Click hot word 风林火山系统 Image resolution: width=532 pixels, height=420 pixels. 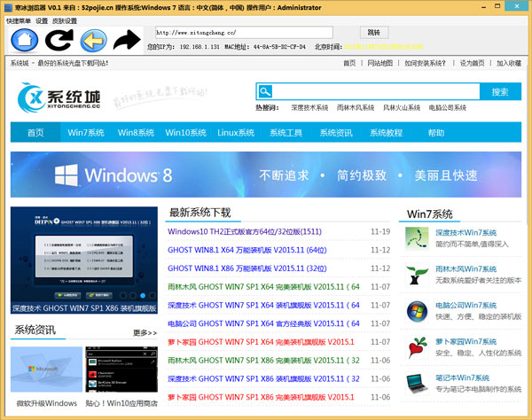coord(402,108)
